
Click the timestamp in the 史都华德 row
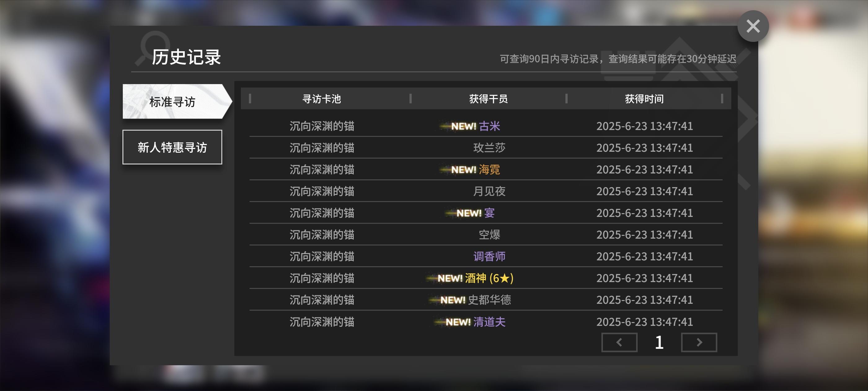pos(644,299)
